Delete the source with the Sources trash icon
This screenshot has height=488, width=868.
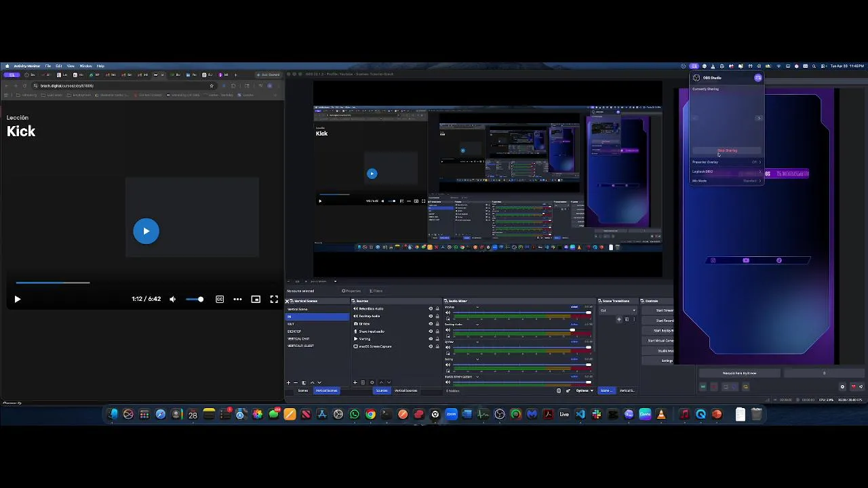[x=363, y=382]
